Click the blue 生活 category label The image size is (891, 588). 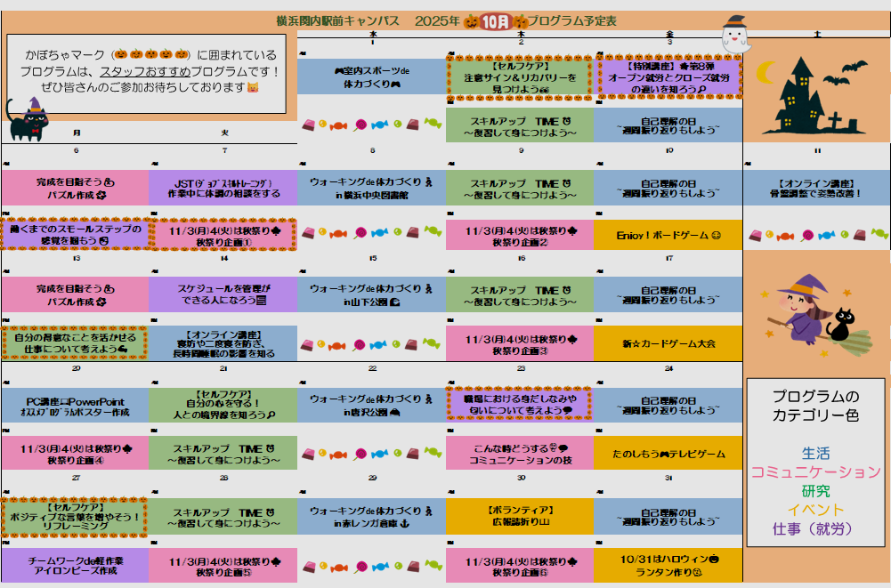[x=815, y=454]
